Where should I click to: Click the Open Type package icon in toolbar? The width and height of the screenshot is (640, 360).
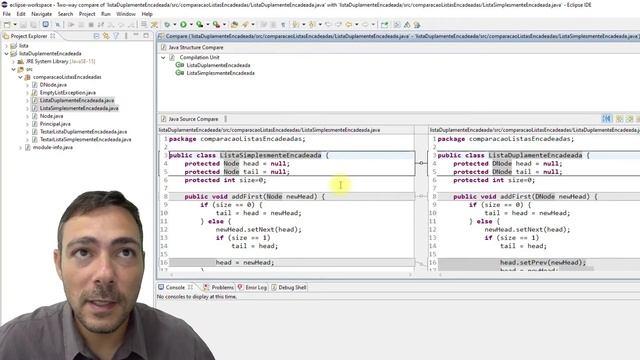click(234, 25)
